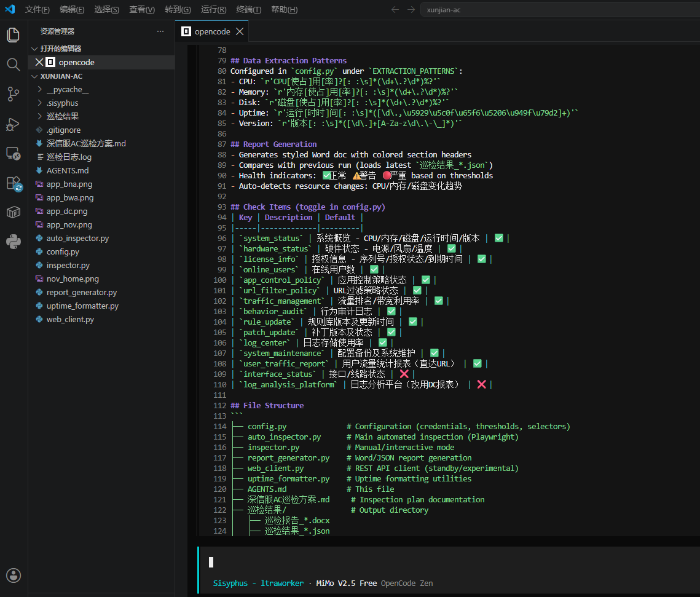The height and width of the screenshot is (597, 700).
Task: Open config.py in the explorer
Action: pos(63,252)
